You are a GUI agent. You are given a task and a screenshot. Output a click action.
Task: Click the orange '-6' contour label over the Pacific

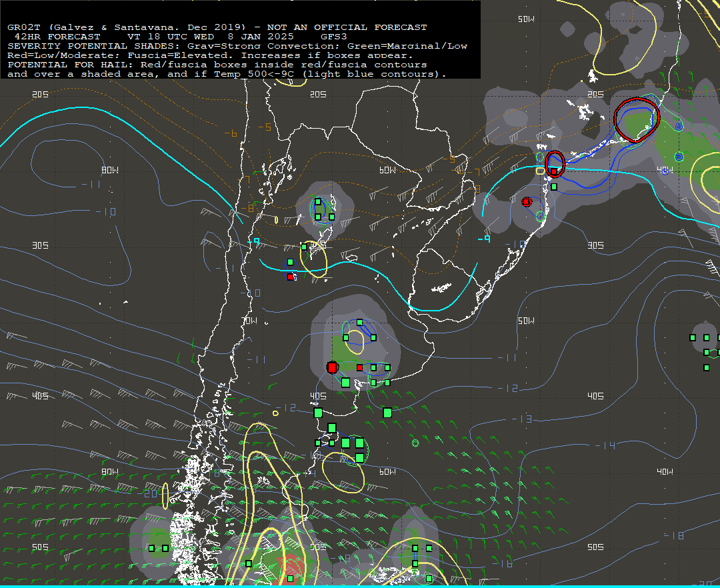(231, 133)
